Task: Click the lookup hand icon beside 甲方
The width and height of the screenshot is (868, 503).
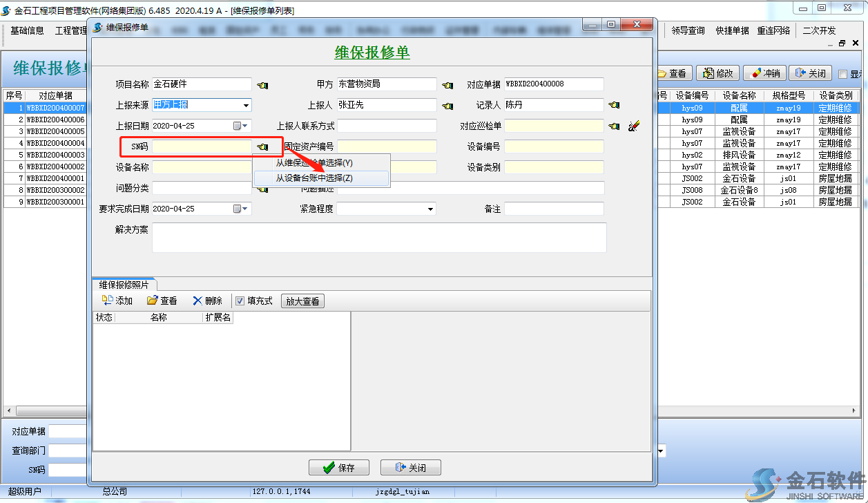Action: (447, 85)
